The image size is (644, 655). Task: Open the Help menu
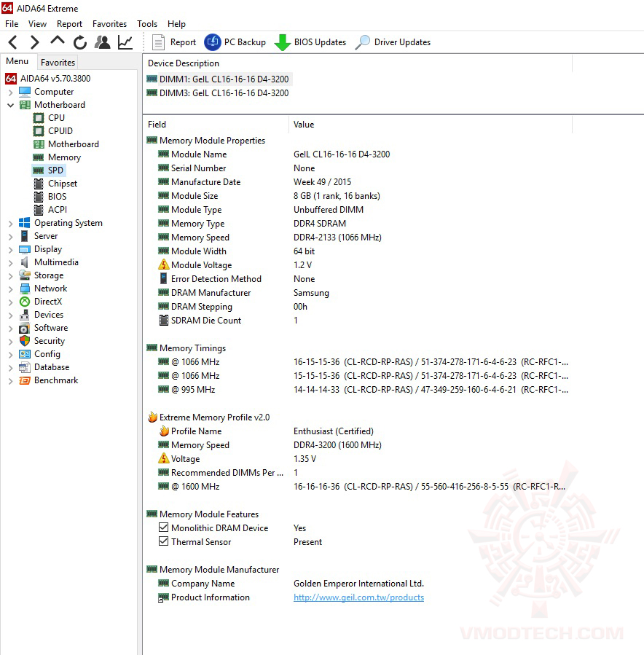[x=176, y=24]
